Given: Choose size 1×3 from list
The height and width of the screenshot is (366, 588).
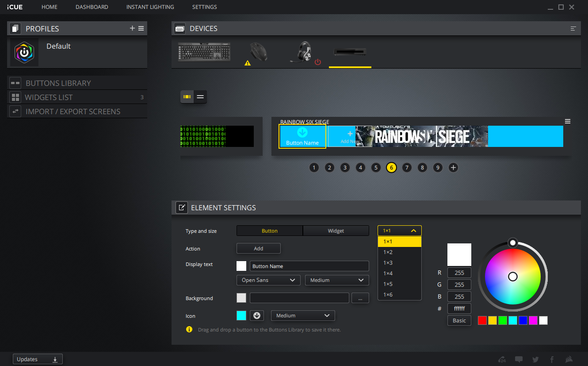Looking at the screenshot, I should 400,263.
